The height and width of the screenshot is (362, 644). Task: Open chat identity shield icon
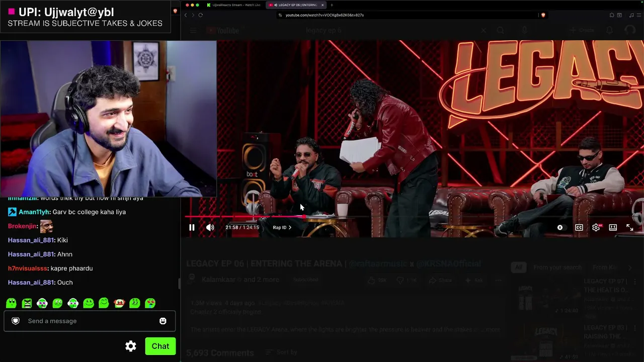click(x=16, y=321)
